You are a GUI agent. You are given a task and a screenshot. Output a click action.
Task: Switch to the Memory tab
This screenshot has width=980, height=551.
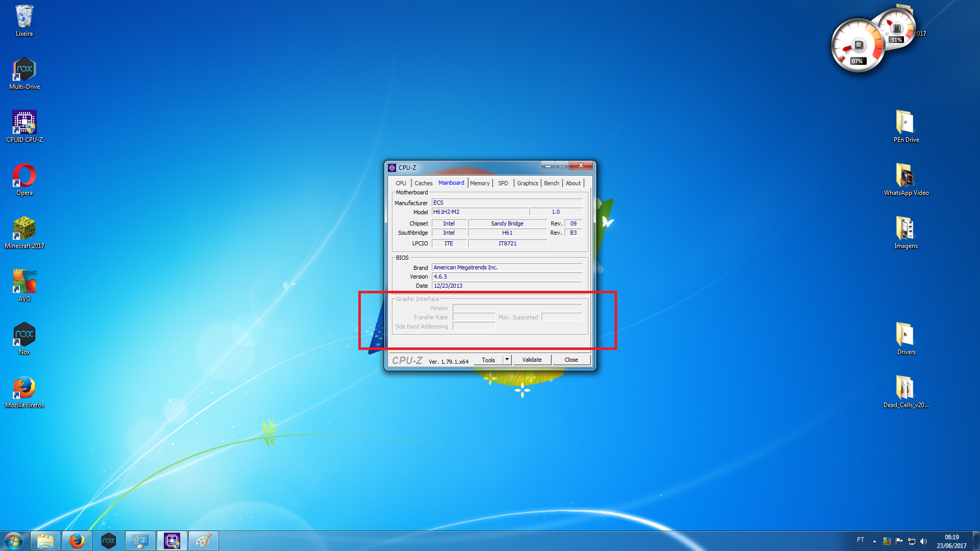click(480, 183)
